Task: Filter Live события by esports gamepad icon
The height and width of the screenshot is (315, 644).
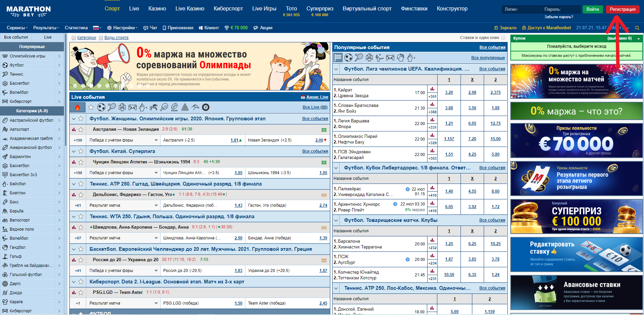Action: pyautogui.click(x=133, y=107)
